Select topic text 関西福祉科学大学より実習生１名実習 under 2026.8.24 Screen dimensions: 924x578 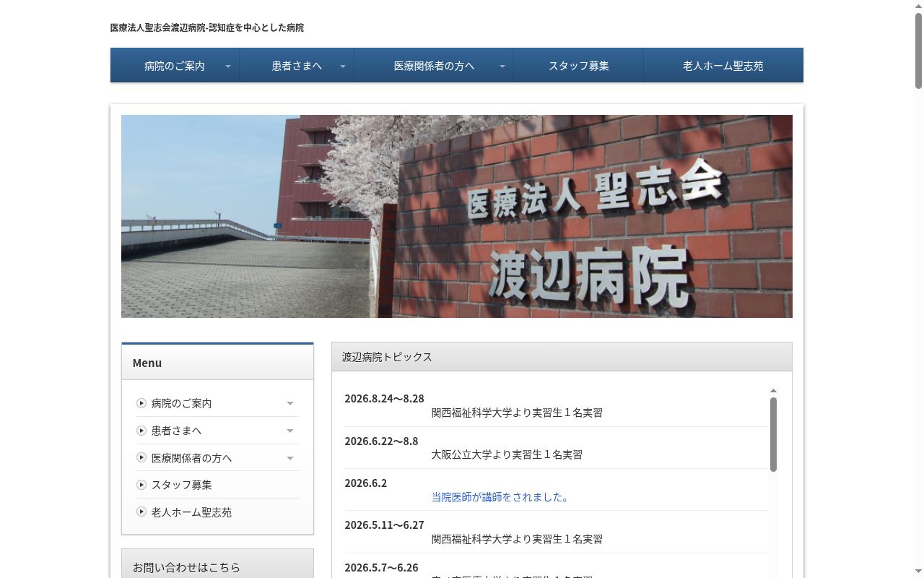click(517, 413)
